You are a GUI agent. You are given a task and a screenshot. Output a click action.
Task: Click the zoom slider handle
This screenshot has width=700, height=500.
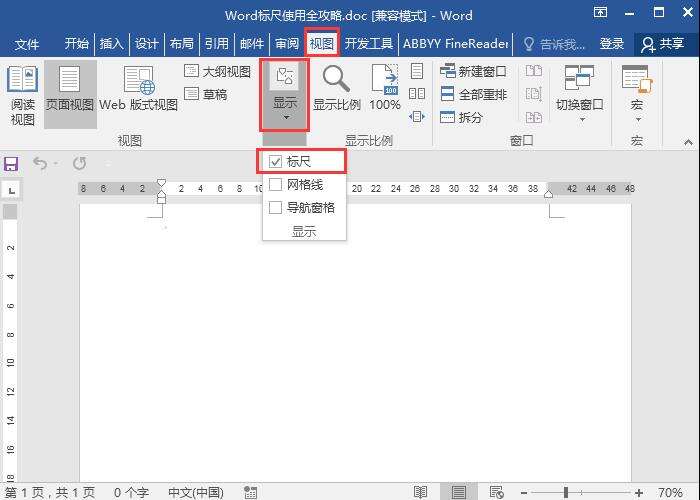pyautogui.click(x=566, y=492)
